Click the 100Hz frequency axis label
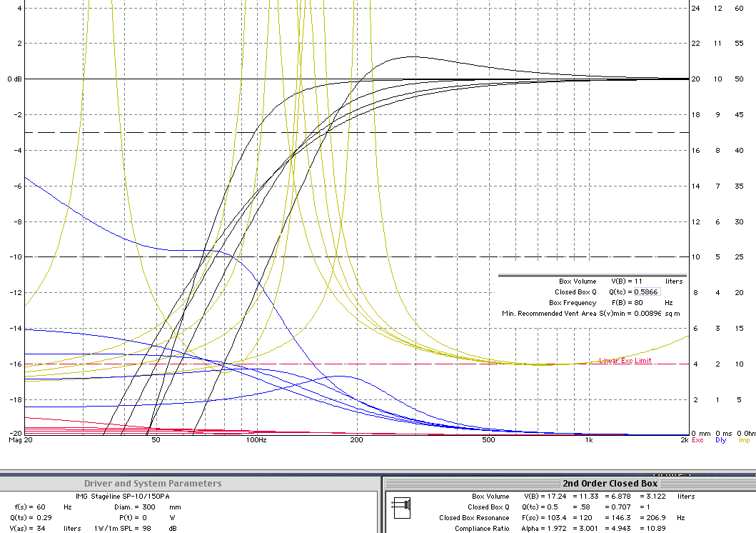 point(256,440)
